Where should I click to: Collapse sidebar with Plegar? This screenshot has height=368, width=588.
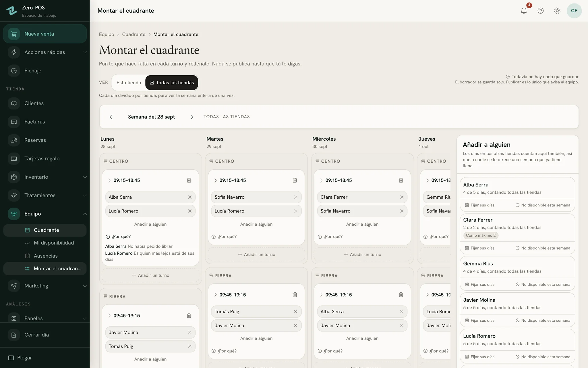[x=20, y=358]
